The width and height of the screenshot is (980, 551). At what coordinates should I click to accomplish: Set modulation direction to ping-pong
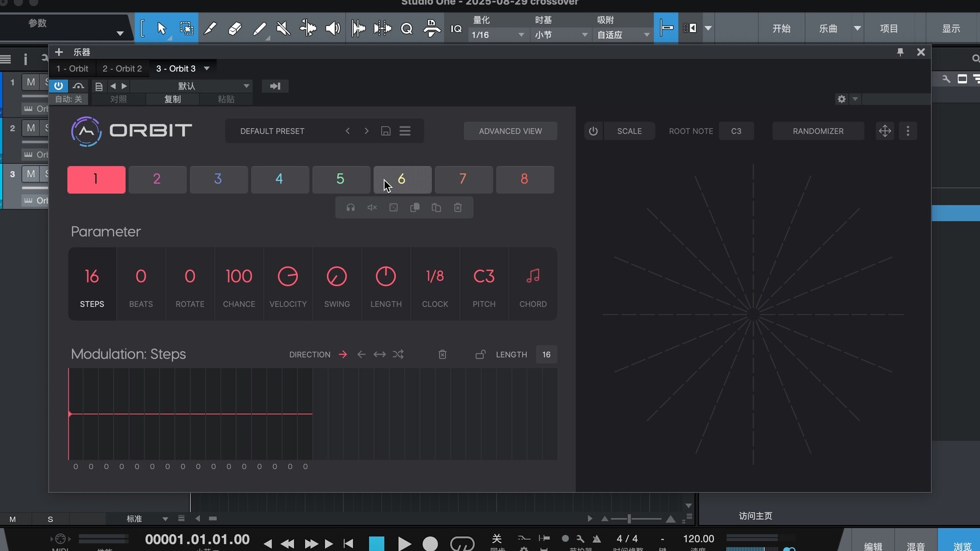[x=380, y=355]
